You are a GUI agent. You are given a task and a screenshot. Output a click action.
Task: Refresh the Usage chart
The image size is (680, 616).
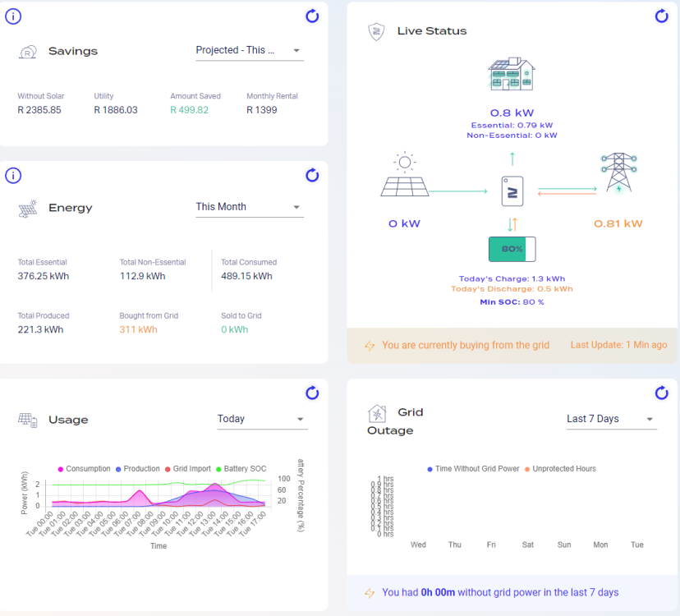point(312,393)
